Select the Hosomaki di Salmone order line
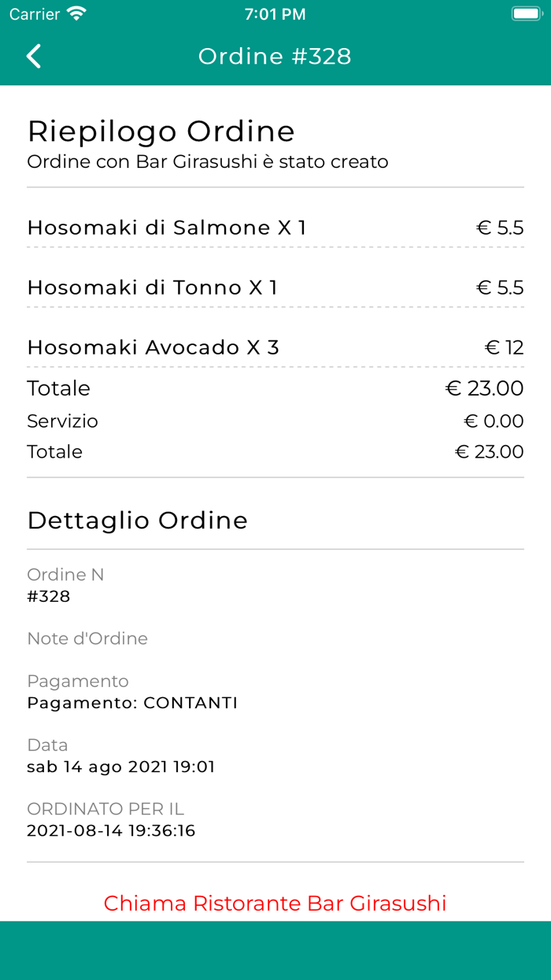This screenshot has height=980, width=551. point(275,228)
